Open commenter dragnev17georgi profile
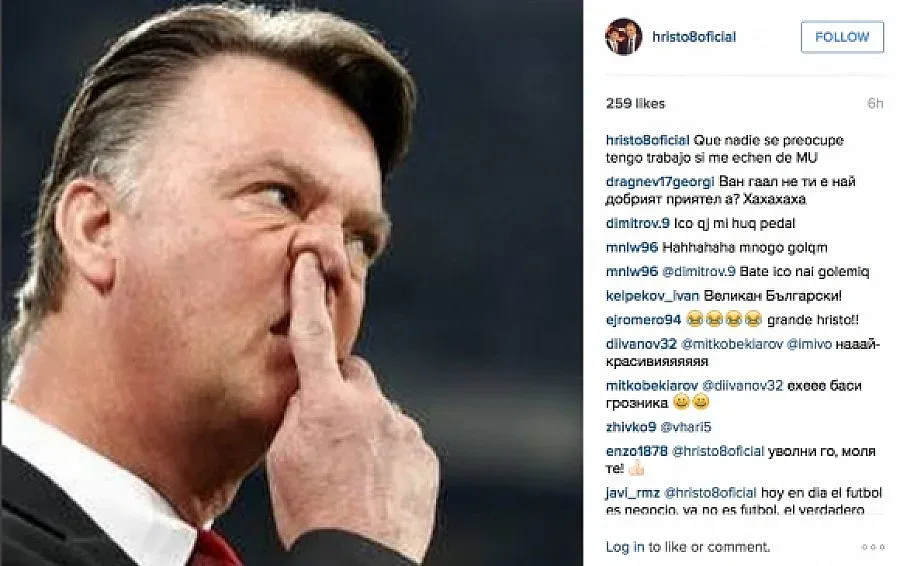Screen dimensions: 900x566 [x=660, y=181]
